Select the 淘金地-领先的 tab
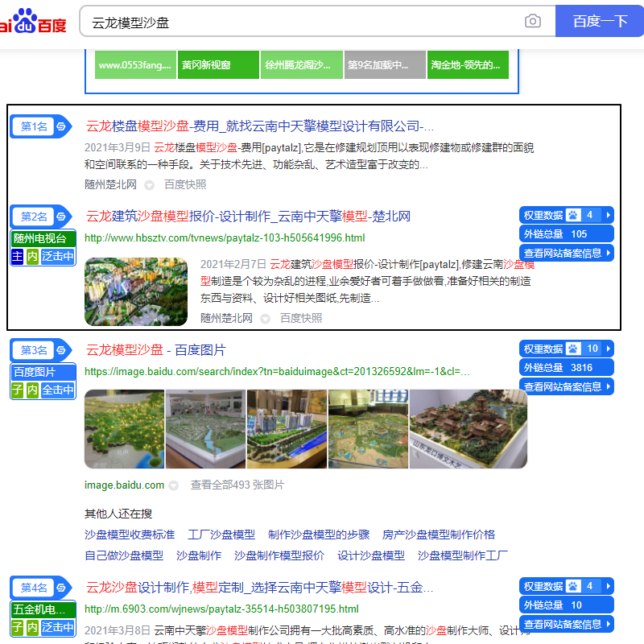Image resolution: width=644 pixels, height=644 pixels. pos(468,65)
